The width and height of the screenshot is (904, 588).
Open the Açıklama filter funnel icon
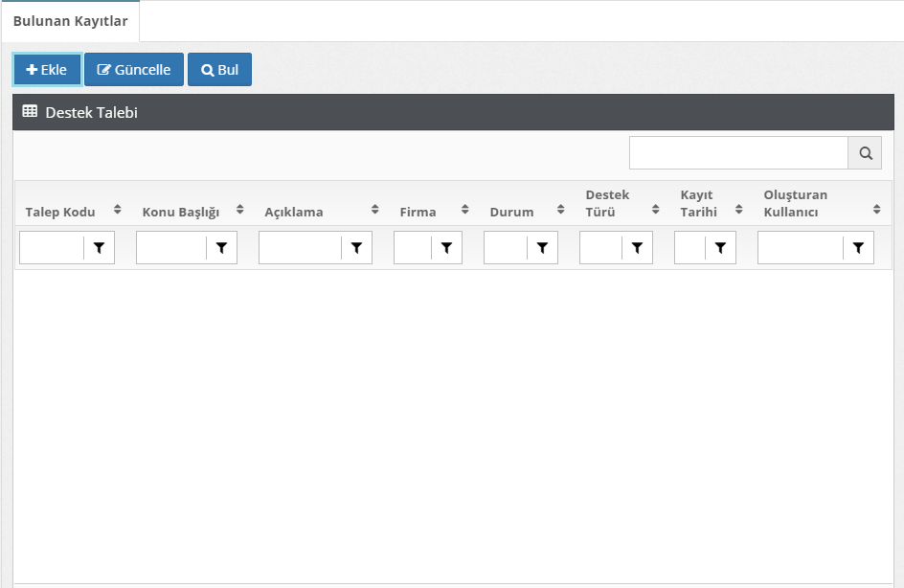coord(356,248)
